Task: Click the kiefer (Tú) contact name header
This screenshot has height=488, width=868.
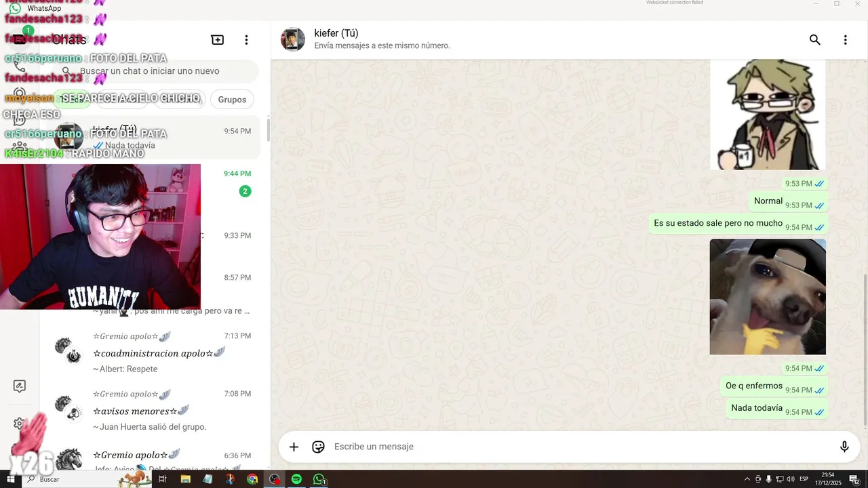Action: [336, 33]
